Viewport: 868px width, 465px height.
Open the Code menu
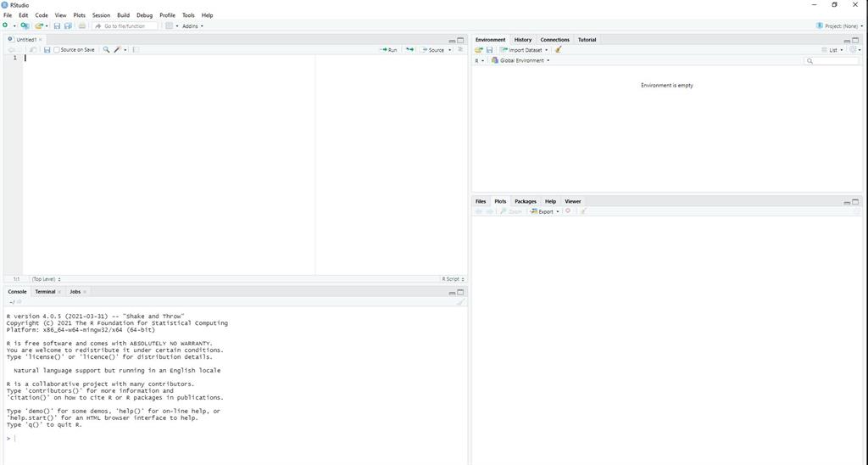(42, 15)
